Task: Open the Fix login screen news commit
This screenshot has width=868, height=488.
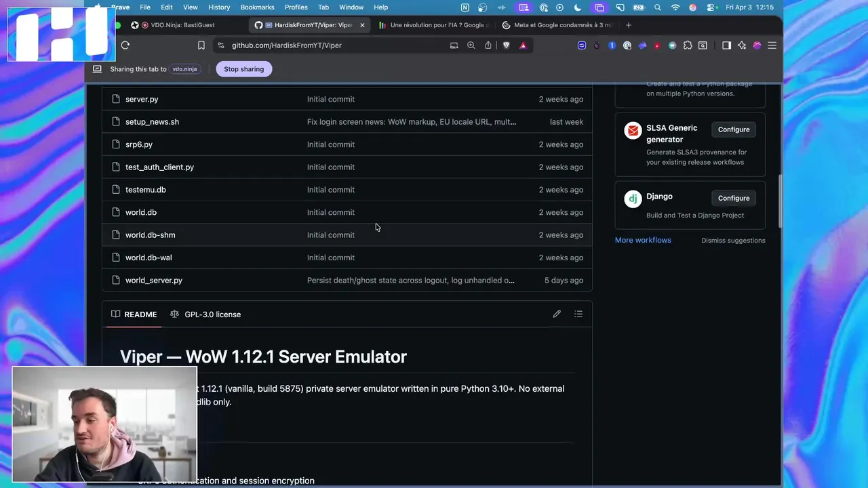Action: (412, 122)
